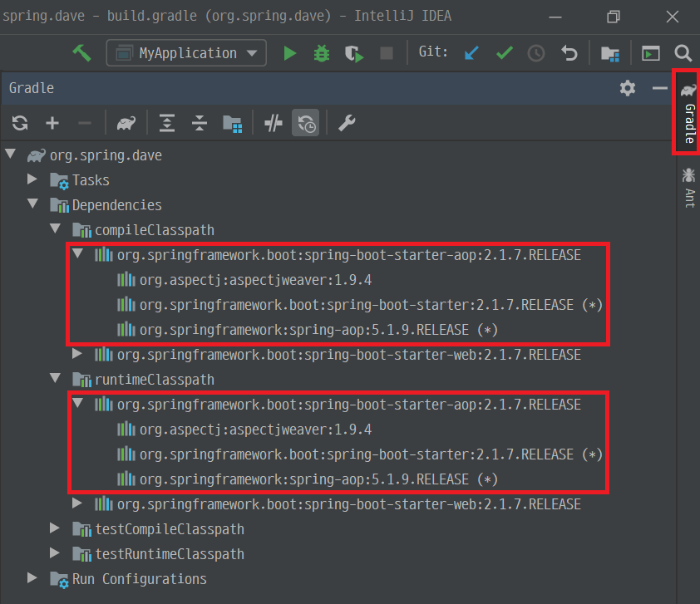This screenshot has width=700, height=604.
Task: Show Git history clock icon
Action: click(536, 53)
